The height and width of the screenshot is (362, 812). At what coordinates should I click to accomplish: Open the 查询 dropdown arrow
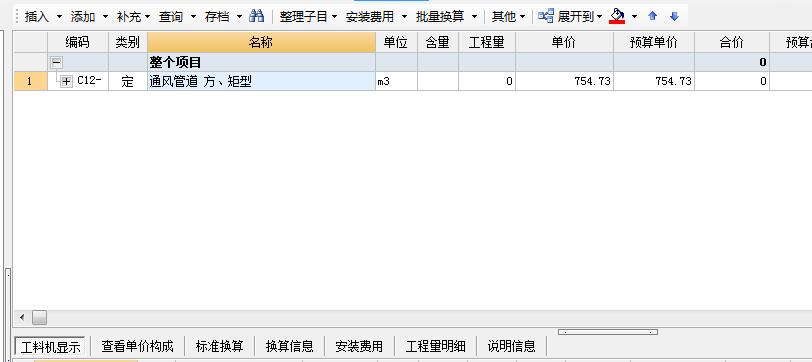(193, 17)
